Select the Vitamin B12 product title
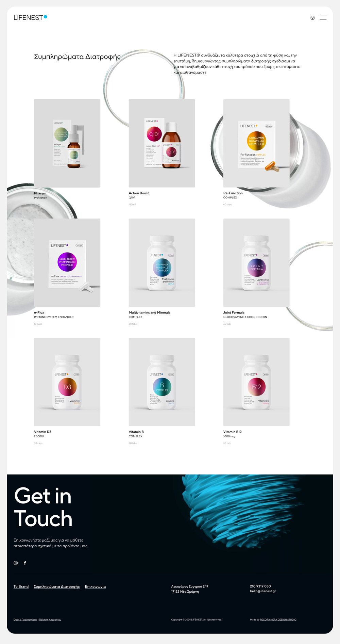This screenshot has height=644, width=340. click(233, 432)
